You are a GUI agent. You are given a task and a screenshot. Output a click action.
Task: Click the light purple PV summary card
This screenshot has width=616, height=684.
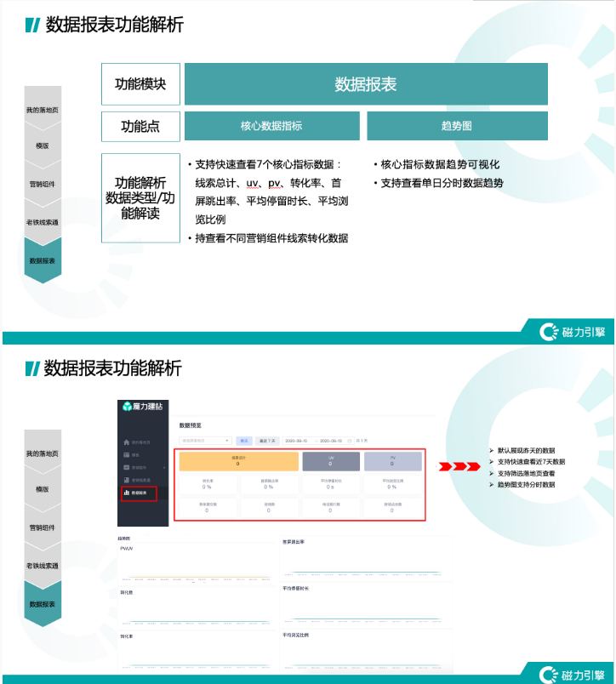(x=392, y=461)
